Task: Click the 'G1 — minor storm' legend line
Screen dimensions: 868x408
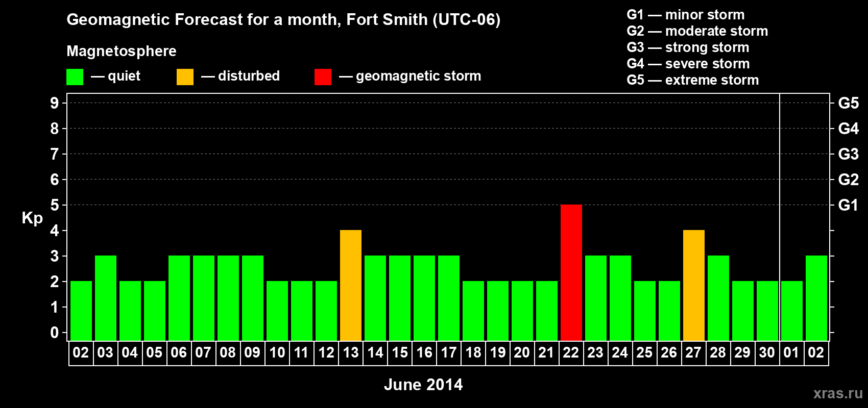Action: tap(685, 15)
